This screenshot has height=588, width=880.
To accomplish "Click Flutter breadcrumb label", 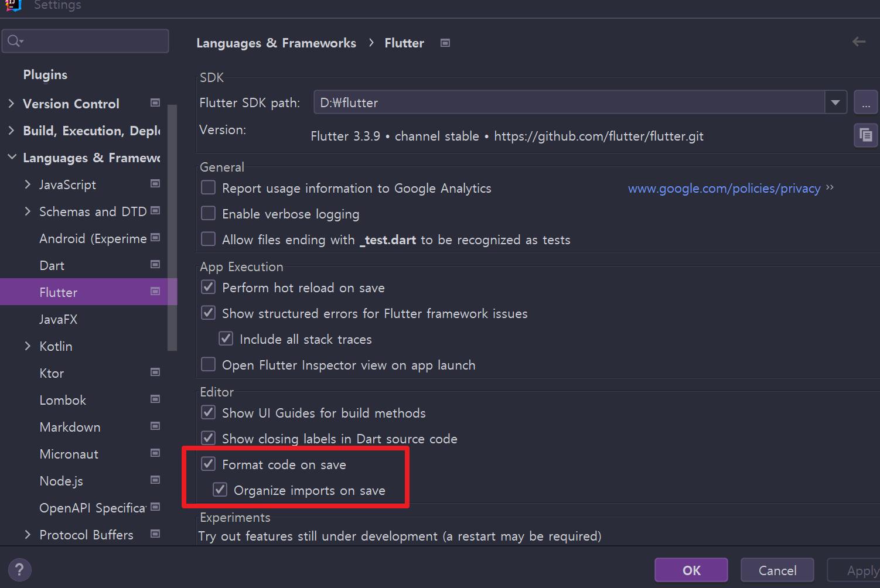I will pos(404,43).
